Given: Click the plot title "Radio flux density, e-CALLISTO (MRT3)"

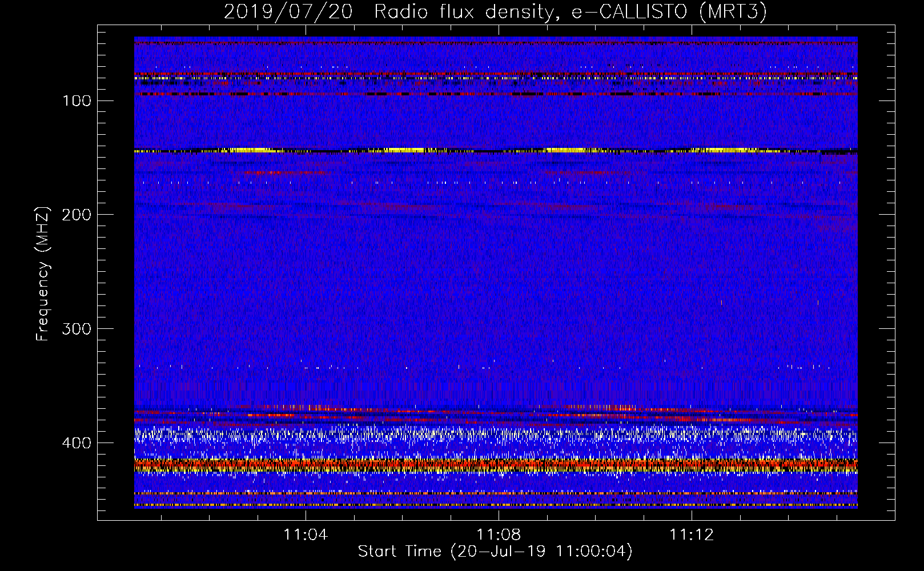Looking at the screenshot, I should (571, 12).
